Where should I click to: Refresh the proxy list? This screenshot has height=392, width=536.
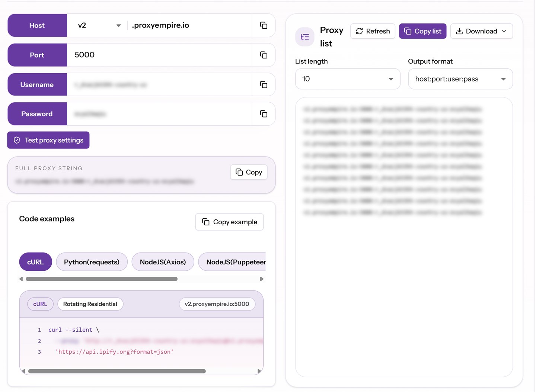pyautogui.click(x=373, y=31)
